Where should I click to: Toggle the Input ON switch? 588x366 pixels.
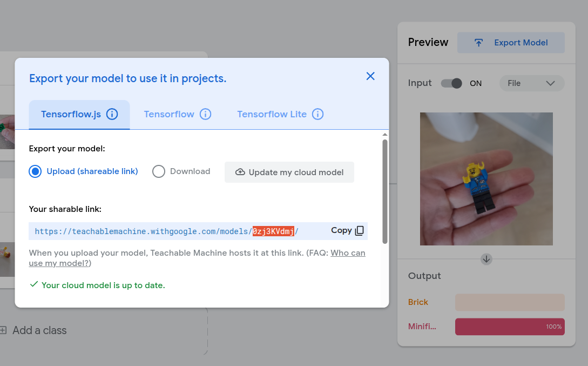click(451, 83)
